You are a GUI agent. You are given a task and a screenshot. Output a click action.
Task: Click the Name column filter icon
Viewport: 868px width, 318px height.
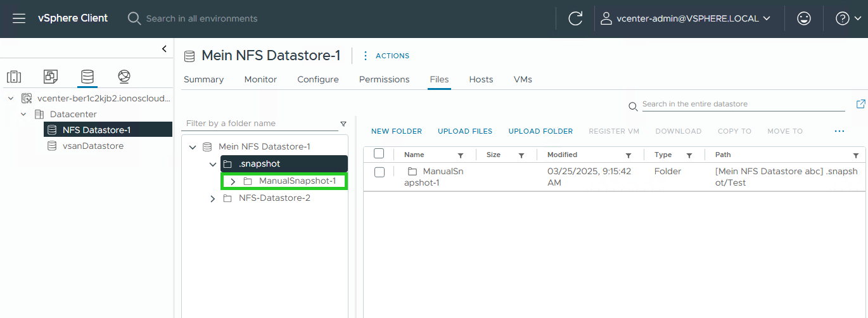pyautogui.click(x=461, y=155)
